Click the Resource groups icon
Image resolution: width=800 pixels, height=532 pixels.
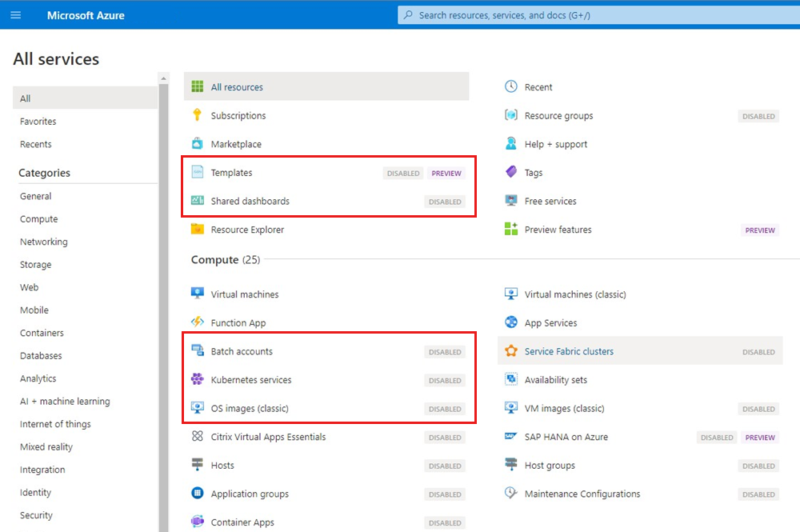pos(511,115)
